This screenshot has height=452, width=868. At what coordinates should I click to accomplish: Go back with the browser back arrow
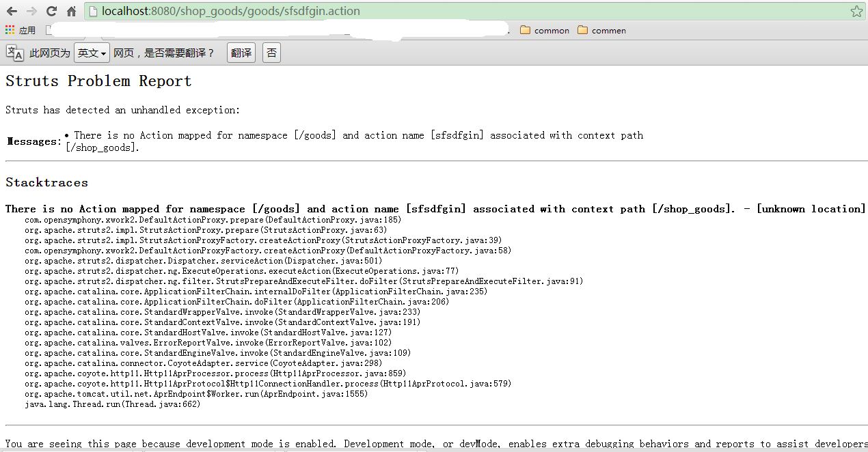pyautogui.click(x=12, y=11)
